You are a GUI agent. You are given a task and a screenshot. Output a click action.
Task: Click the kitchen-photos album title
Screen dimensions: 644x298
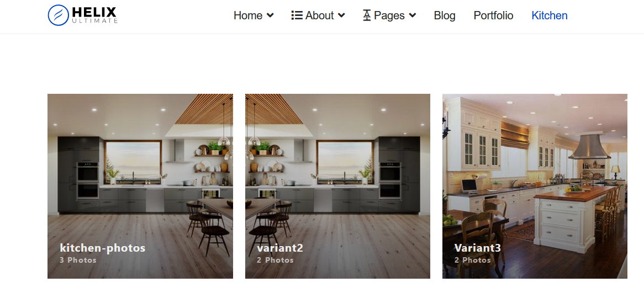103,248
